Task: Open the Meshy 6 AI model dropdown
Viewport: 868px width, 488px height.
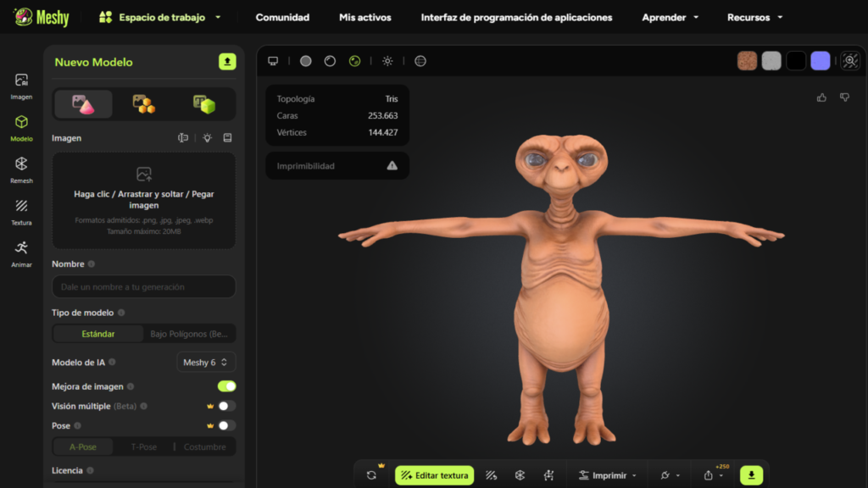Action: [206, 363]
